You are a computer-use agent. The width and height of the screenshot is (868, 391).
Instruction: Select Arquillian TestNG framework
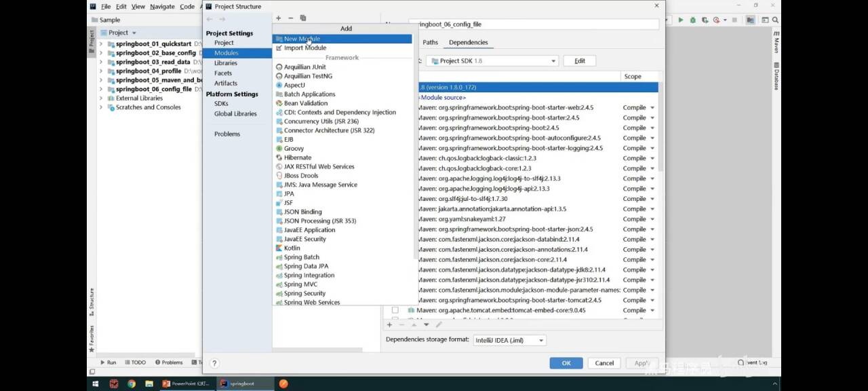pos(342,76)
